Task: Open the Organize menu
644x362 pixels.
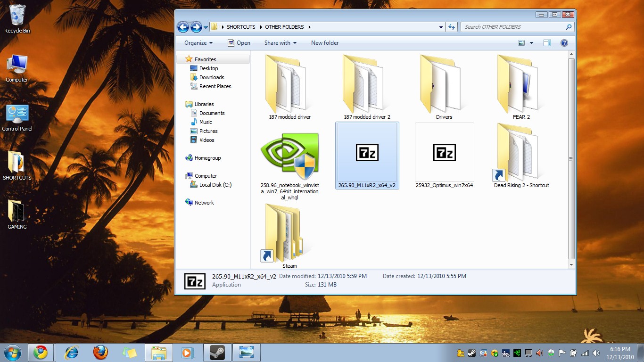Action: coord(198,43)
